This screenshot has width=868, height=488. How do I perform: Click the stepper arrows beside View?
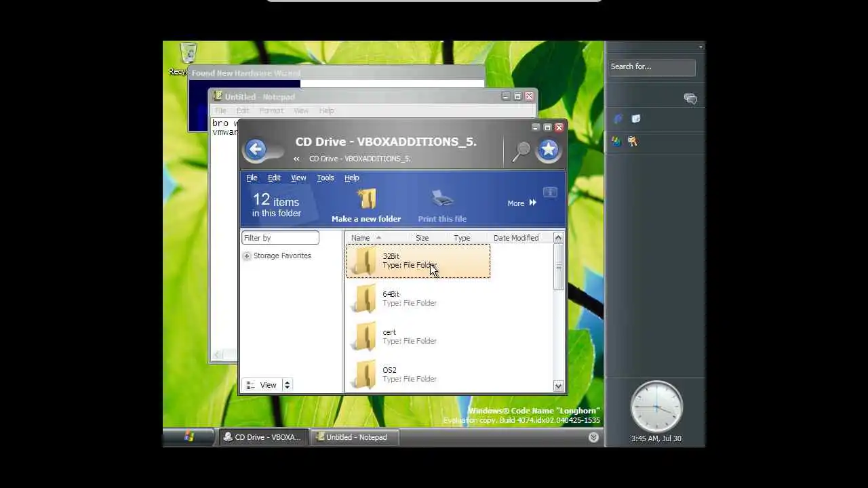point(287,385)
